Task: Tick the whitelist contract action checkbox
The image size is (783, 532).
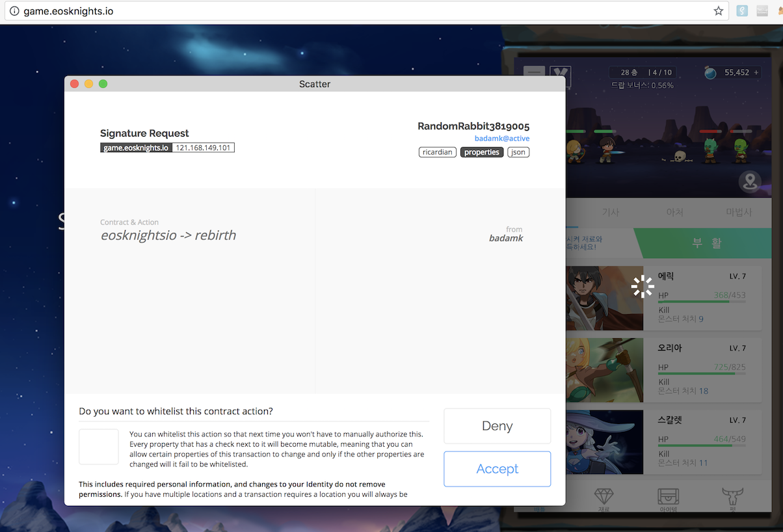Action: coord(99,447)
